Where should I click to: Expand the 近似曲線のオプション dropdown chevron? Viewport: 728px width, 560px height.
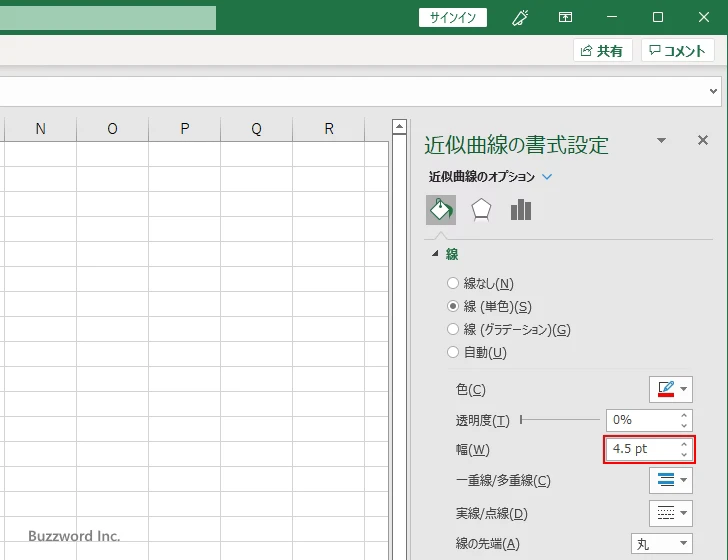pos(547,177)
